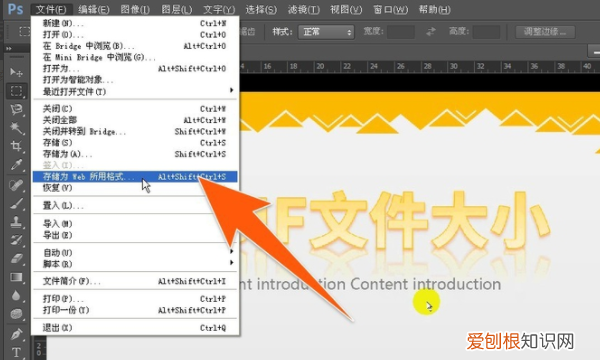
Task: Open the 文字 menu
Action: [219, 9]
